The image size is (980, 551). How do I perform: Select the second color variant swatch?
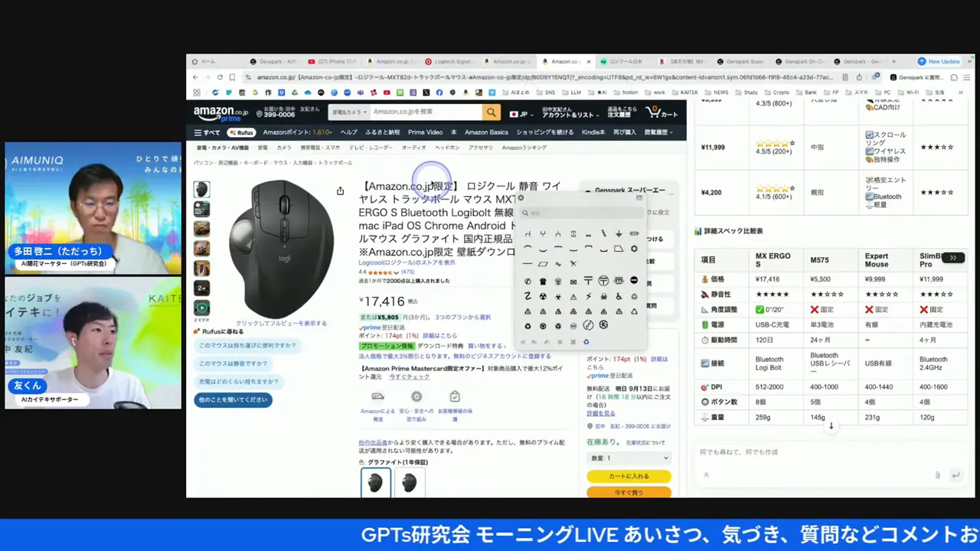click(x=409, y=483)
